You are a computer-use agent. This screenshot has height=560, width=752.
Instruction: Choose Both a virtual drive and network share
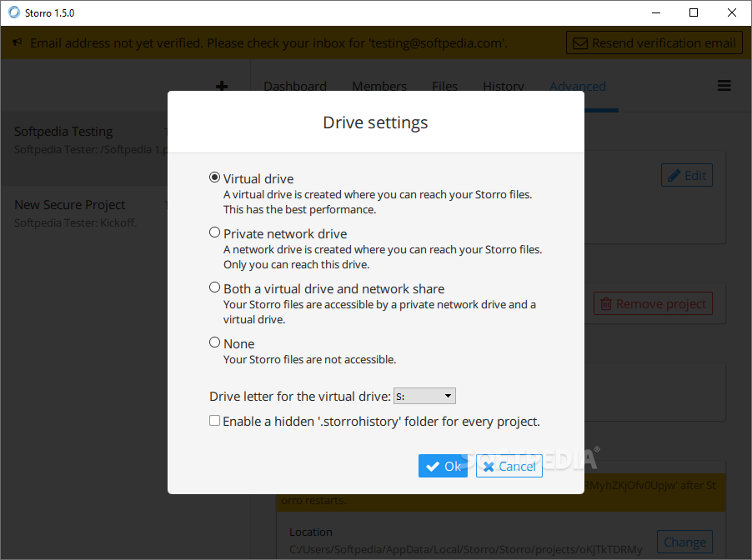coord(215,287)
